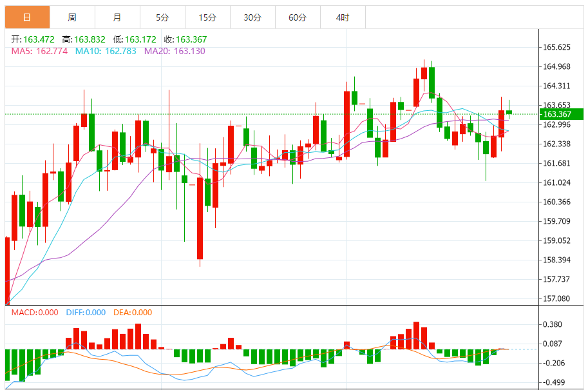Click the 165.625 price axis label
The image size is (588, 390).
pos(556,47)
